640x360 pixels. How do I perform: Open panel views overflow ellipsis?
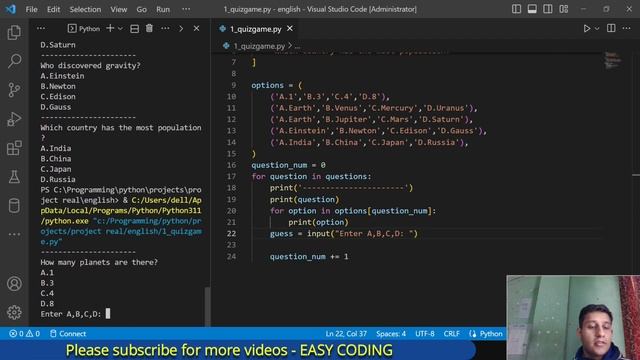point(41,28)
